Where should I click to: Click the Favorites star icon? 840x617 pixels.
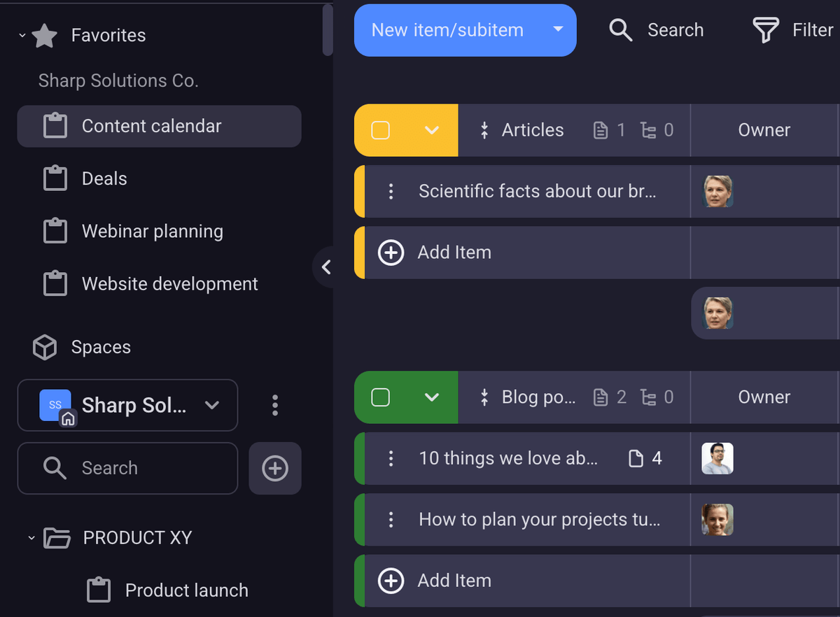(x=45, y=36)
